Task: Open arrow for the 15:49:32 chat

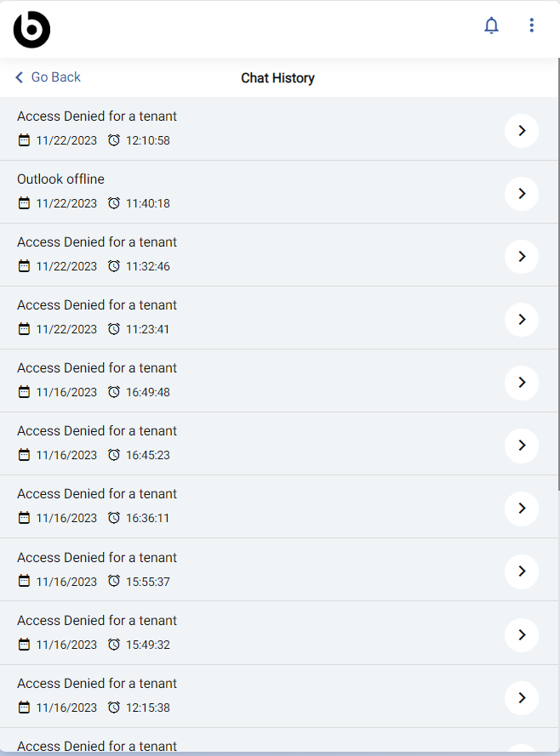Action: click(522, 634)
